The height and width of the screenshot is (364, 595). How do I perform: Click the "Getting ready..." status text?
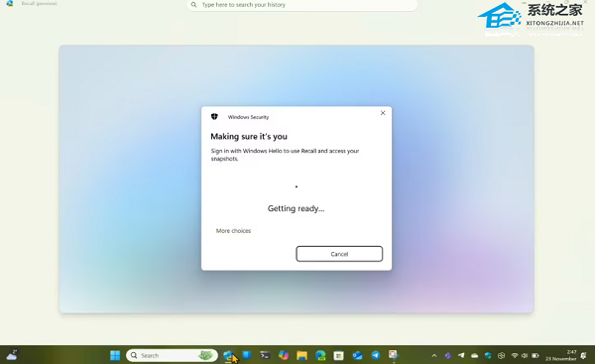296,208
